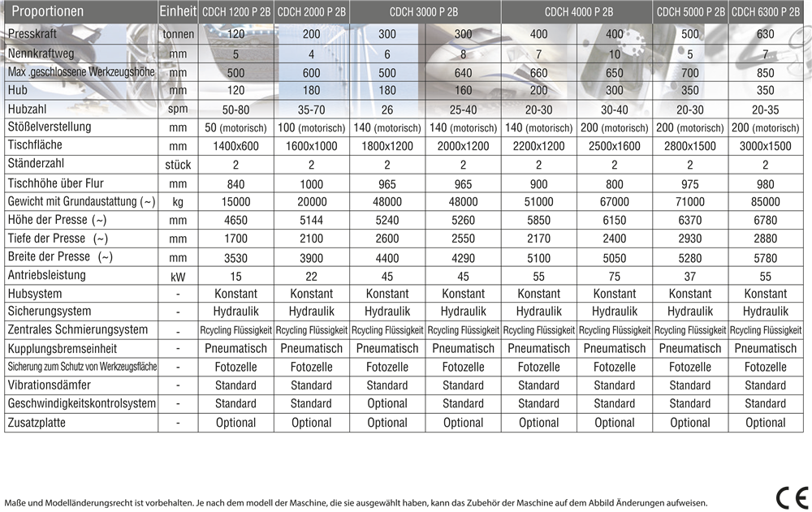
Task: Select the 'Tischfläche' row label
Action: point(35,145)
